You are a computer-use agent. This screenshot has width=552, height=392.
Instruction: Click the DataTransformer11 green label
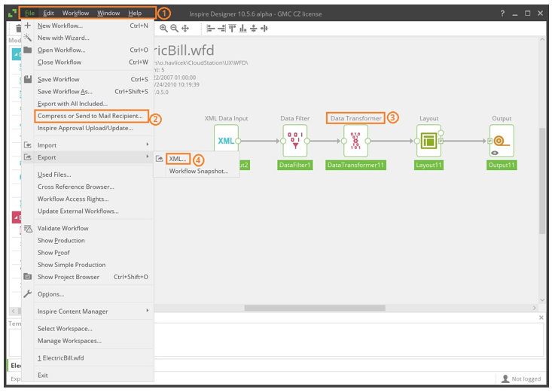tap(355, 165)
